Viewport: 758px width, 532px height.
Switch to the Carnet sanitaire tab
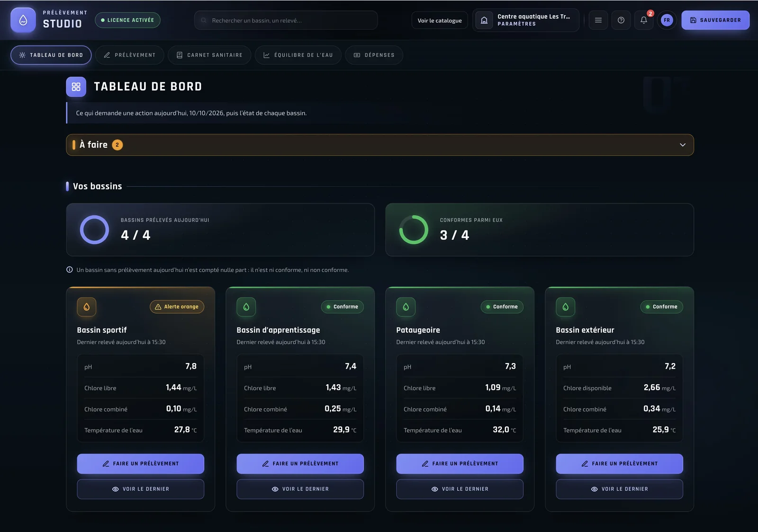209,55
